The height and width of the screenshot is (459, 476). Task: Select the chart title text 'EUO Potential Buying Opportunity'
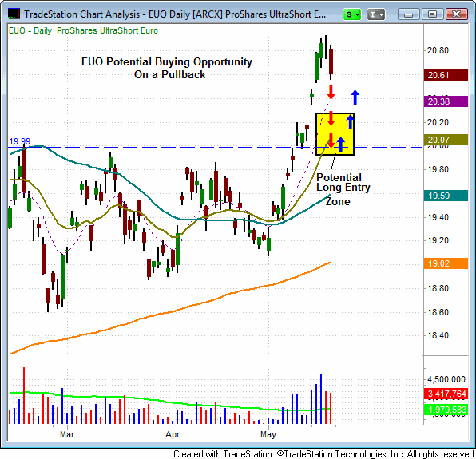(x=167, y=61)
